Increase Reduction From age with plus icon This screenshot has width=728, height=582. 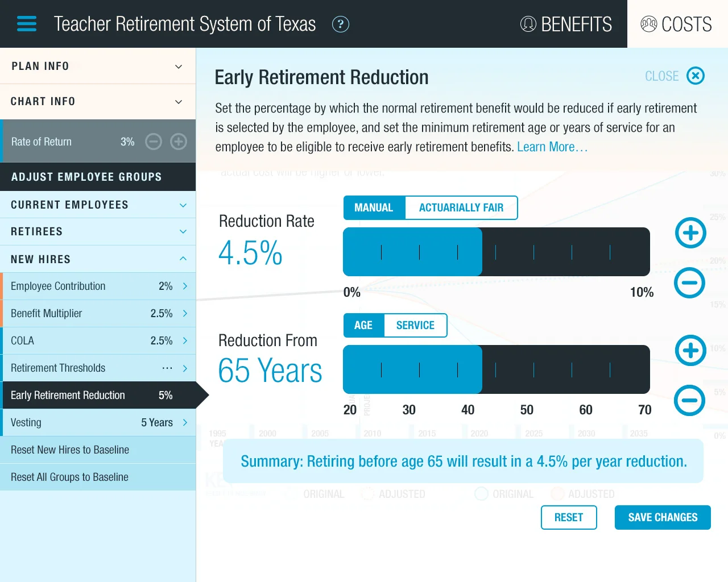point(690,351)
